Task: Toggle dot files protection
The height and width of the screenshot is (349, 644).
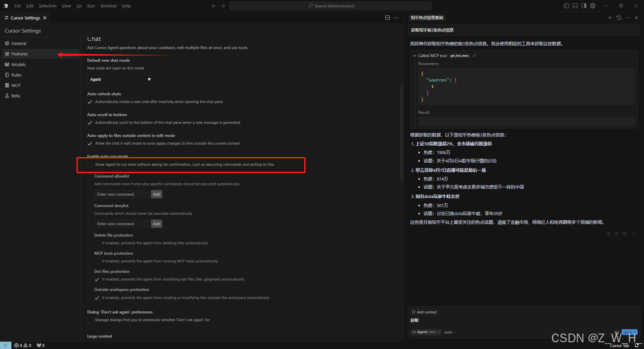Action: (x=97, y=280)
